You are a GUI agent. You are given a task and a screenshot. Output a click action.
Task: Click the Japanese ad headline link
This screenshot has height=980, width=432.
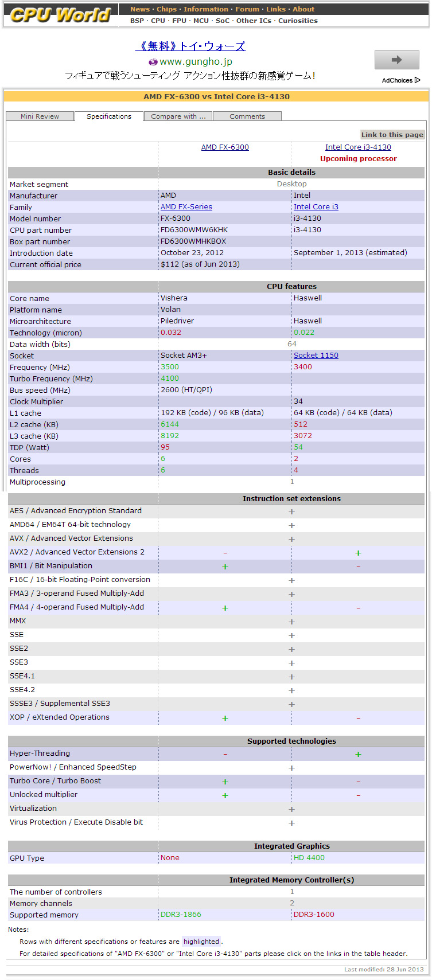(190, 46)
